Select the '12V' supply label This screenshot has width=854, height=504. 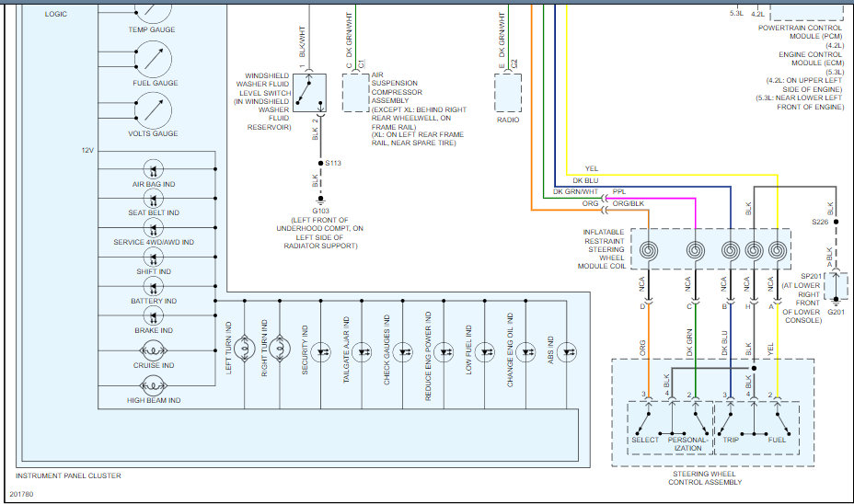click(87, 150)
